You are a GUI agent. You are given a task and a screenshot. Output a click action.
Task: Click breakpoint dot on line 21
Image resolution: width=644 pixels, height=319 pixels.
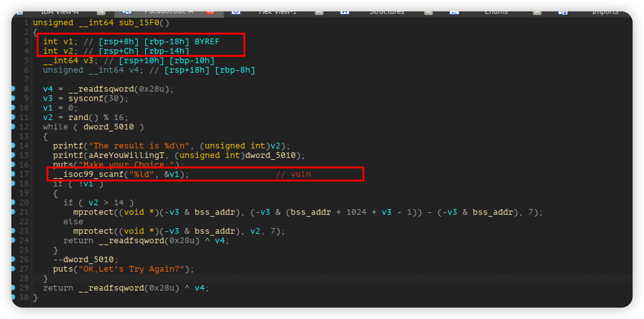coord(13,212)
